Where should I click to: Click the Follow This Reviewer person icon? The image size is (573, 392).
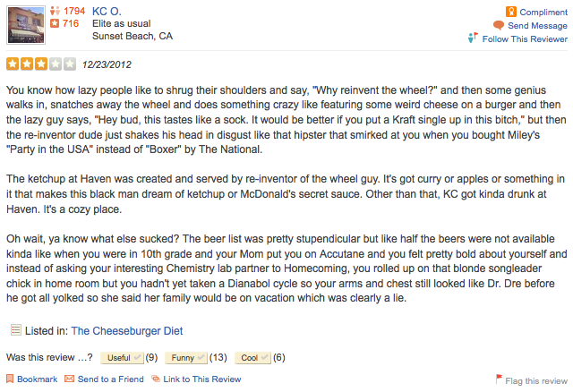pos(473,38)
